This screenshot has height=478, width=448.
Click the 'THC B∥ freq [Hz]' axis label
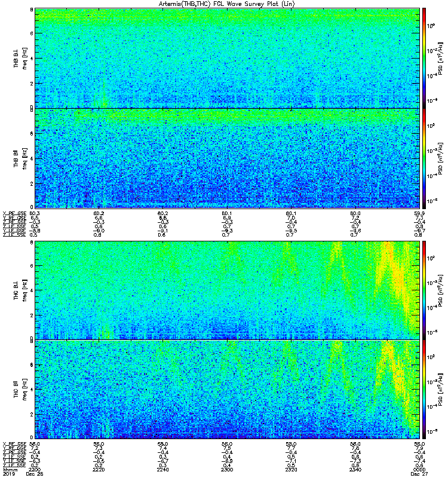click(20, 390)
